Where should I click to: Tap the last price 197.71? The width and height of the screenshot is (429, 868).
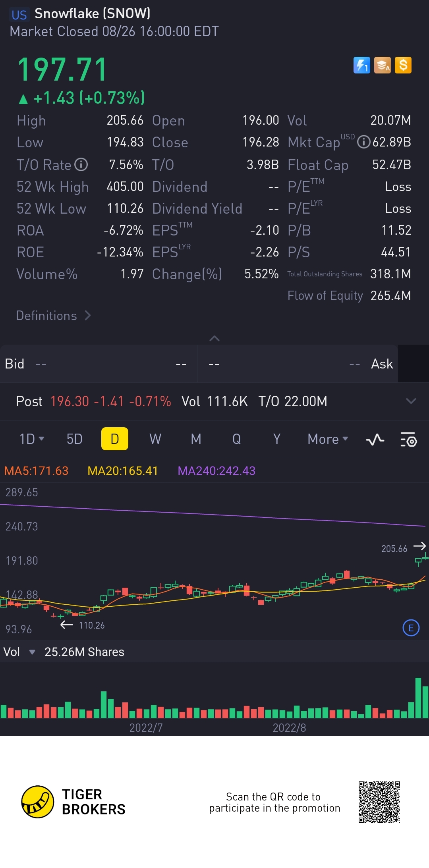point(62,69)
